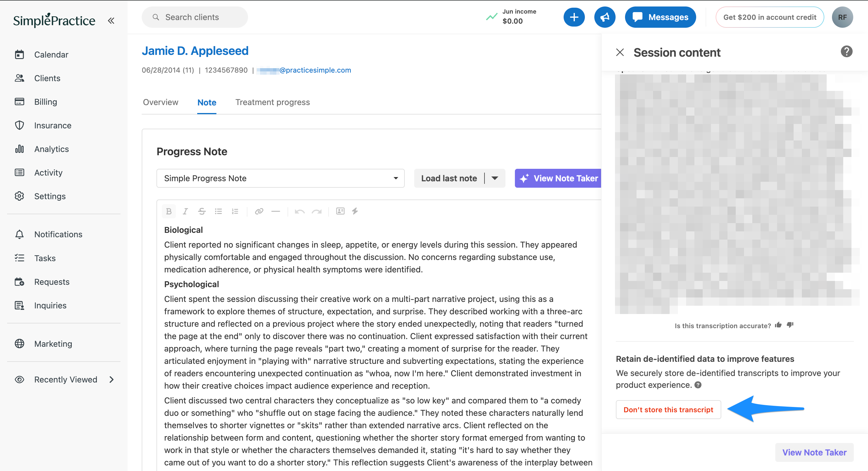The image size is (868, 471).
Task: Click the SimplePractice logo
Action: click(x=54, y=20)
